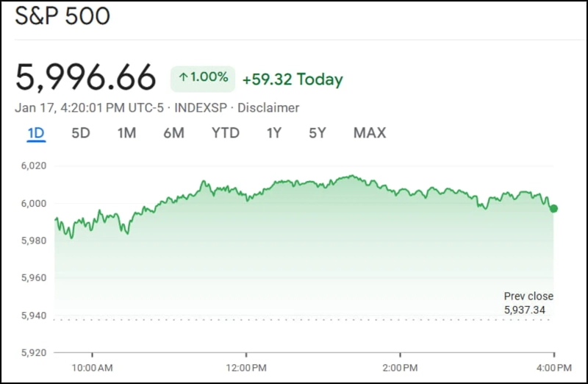Click the green 1.00% change badge
The width and height of the screenshot is (588, 384).
203,78
